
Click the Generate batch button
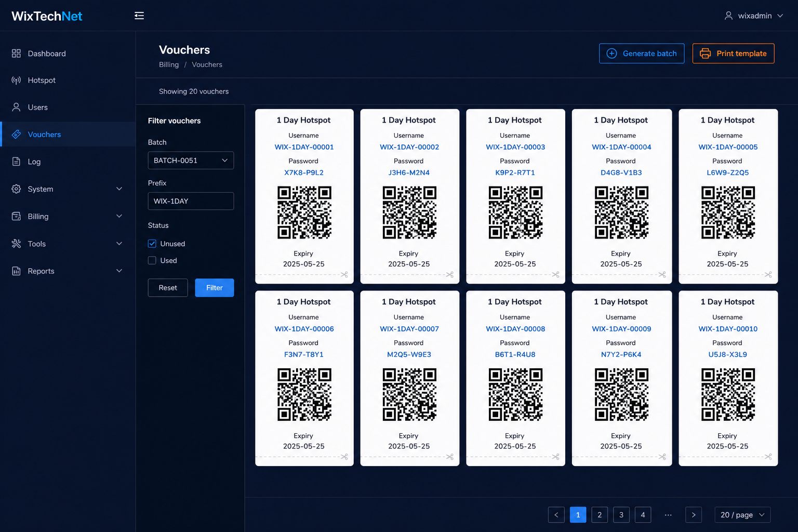(x=642, y=54)
